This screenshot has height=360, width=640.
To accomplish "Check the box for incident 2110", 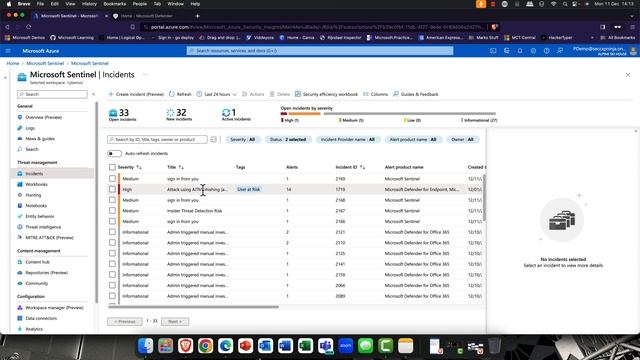I will [x=112, y=242].
